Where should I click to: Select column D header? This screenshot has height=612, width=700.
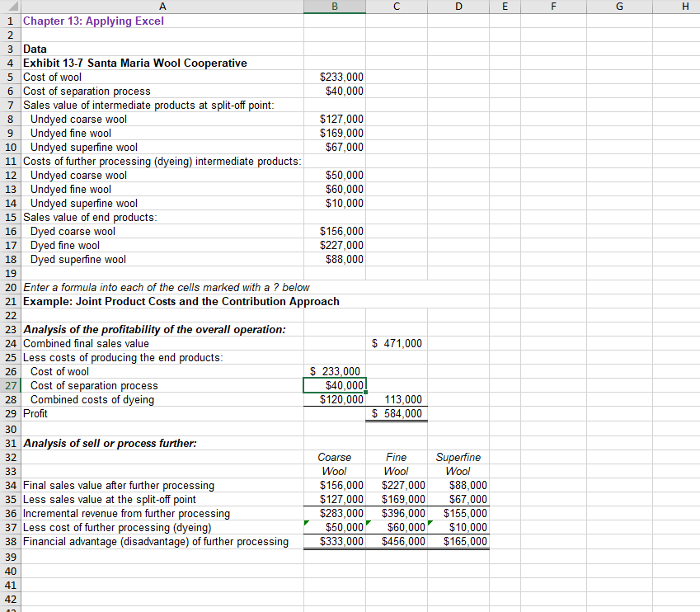[x=458, y=7]
